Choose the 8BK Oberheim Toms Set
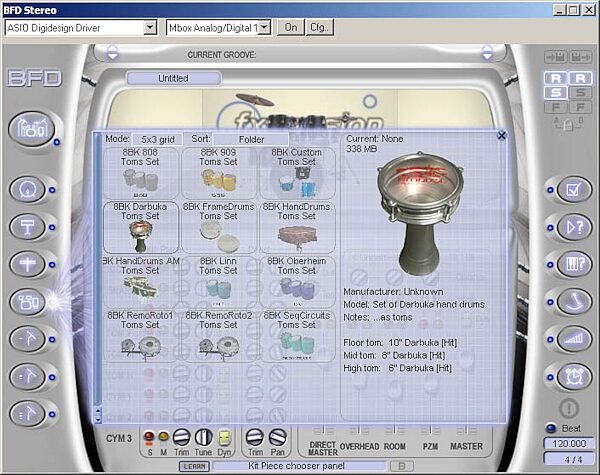The width and height of the screenshot is (600, 475). tap(297, 282)
